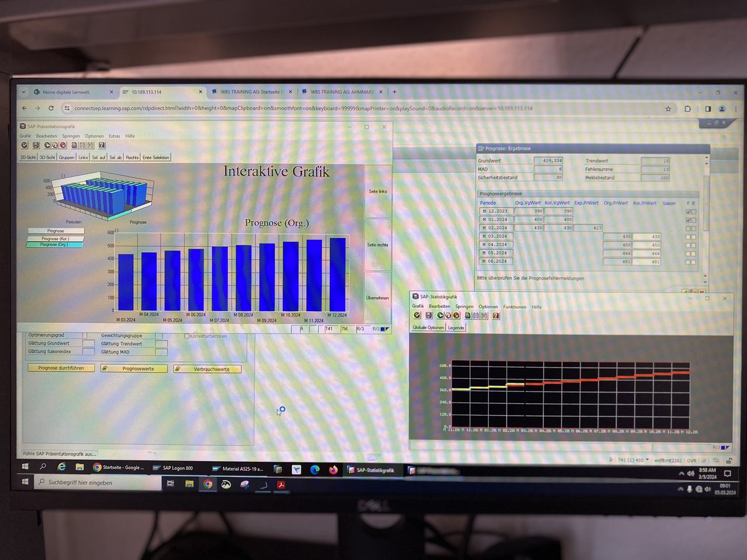Click the Kor.PrWert field for M 03.2024

pos(646,237)
